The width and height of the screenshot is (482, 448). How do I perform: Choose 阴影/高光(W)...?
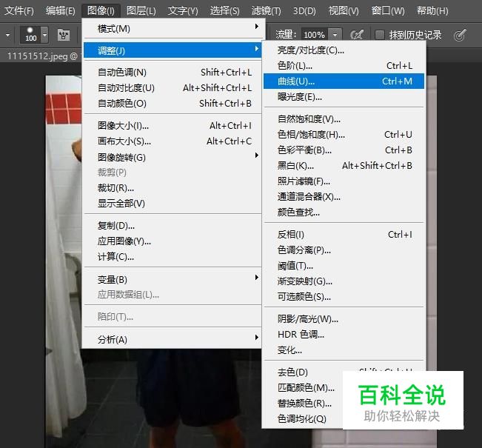pyautogui.click(x=344, y=319)
